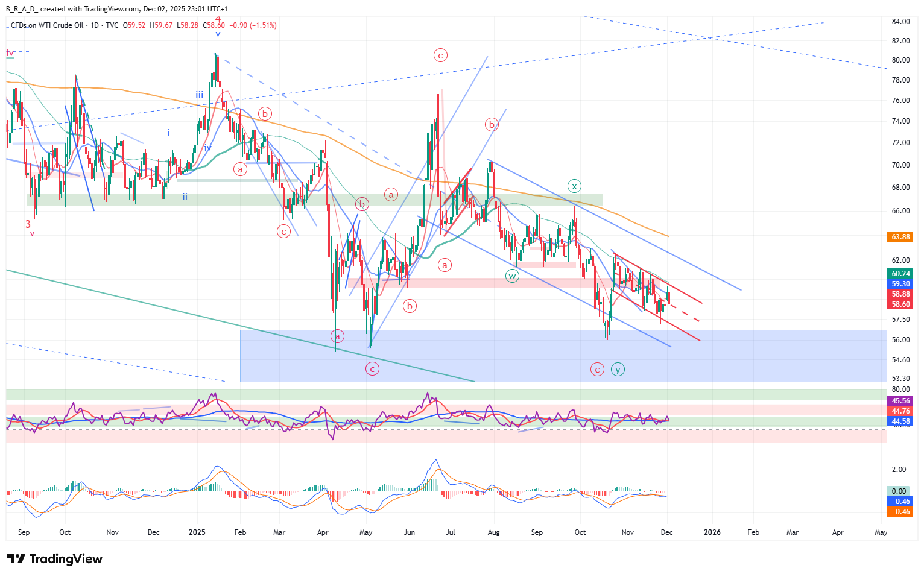Click the TradingView logo at bottom left
The image size is (924, 577).
pyautogui.click(x=54, y=559)
